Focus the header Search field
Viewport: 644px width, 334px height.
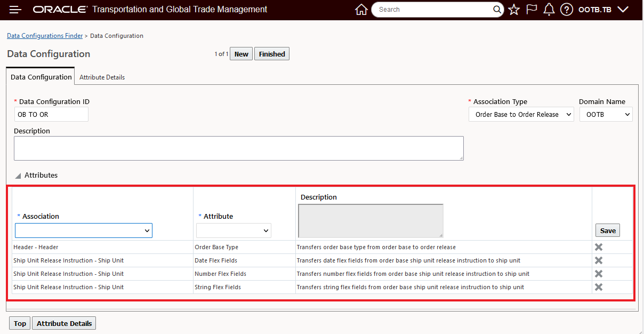pyautogui.click(x=434, y=10)
